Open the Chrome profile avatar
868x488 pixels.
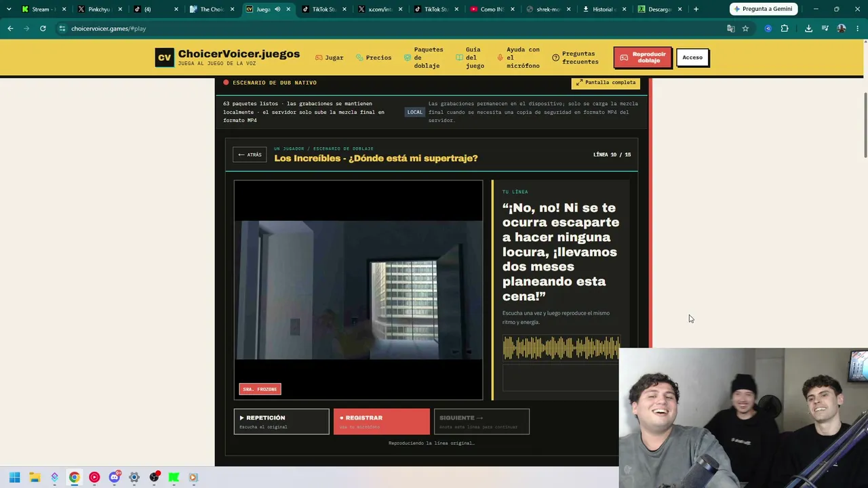pyautogui.click(x=842, y=28)
